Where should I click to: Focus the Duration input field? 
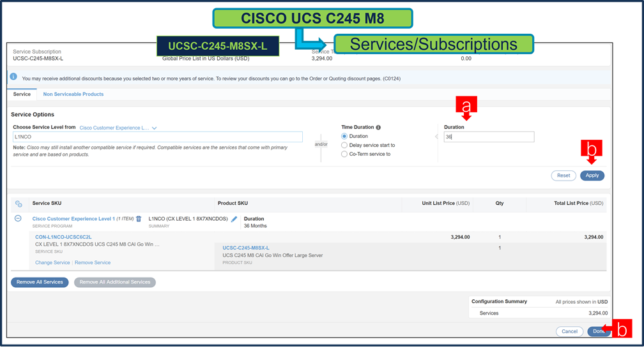pyautogui.click(x=489, y=137)
